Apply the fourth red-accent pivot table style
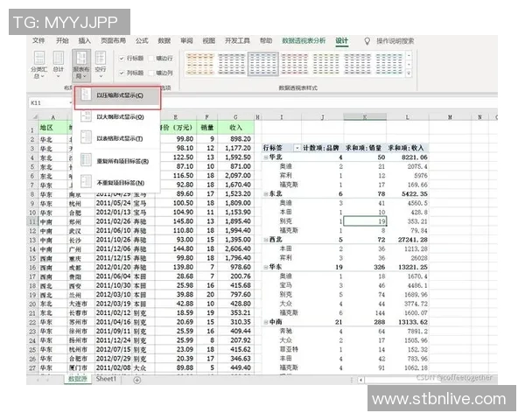 coord(295,64)
